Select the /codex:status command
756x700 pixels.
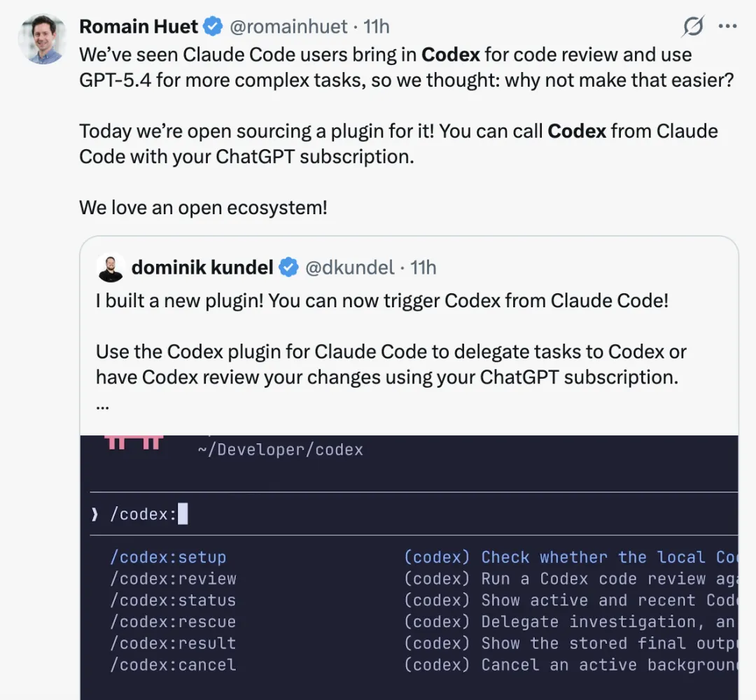[173, 600]
